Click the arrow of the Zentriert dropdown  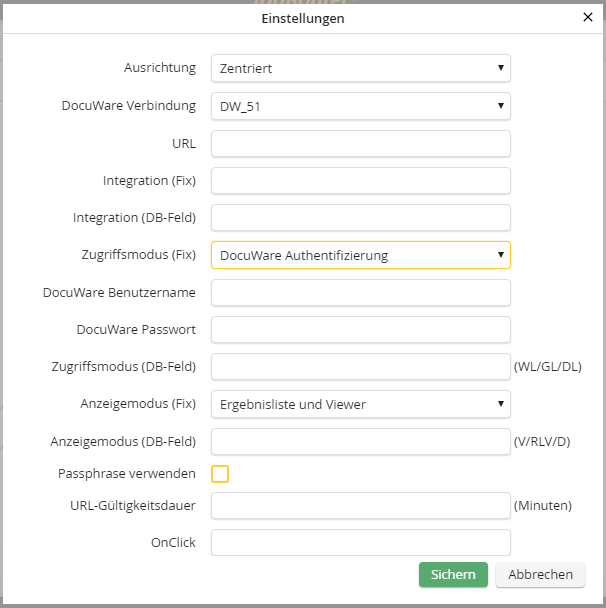click(500, 68)
